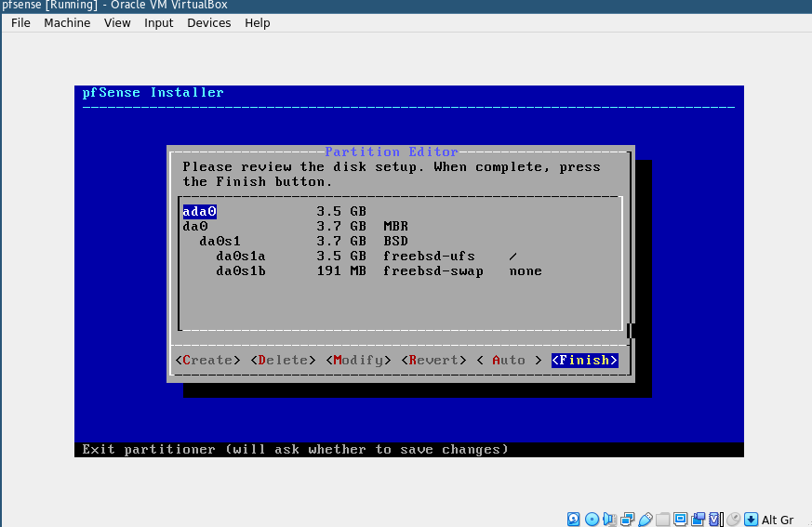Click the VirtualBox window title text
Image resolution: width=812 pixels, height=527 pixels.
tap(115, 6)
